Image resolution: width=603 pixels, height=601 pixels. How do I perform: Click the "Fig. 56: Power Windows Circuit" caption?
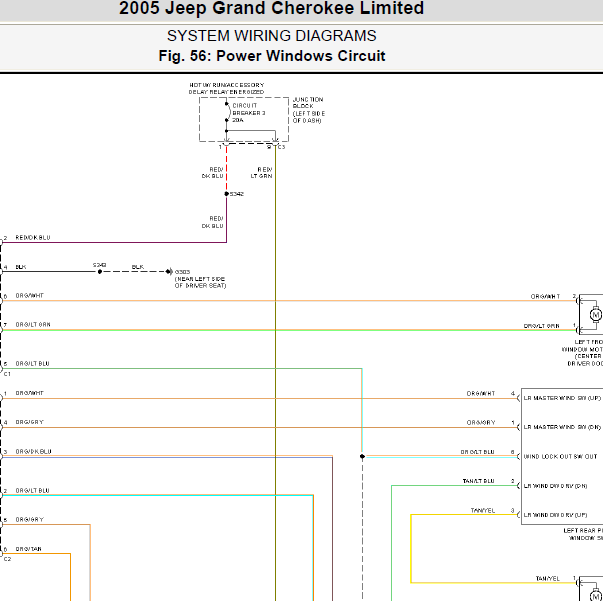[x=272, y=56]
